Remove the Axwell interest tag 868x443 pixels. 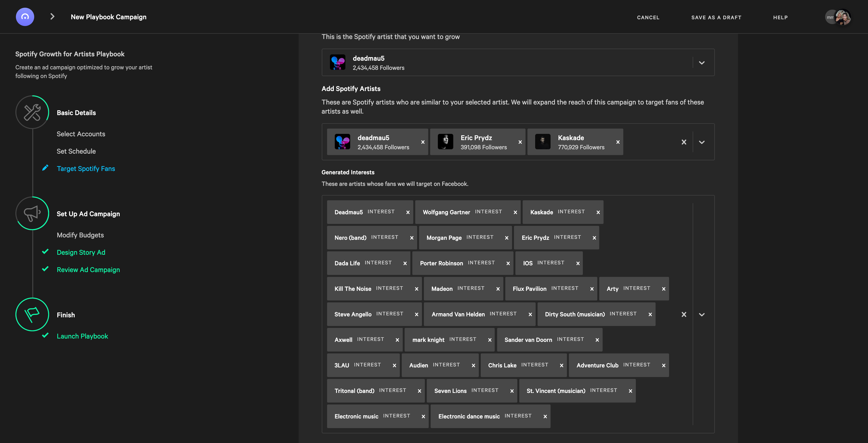click(397, 340)
